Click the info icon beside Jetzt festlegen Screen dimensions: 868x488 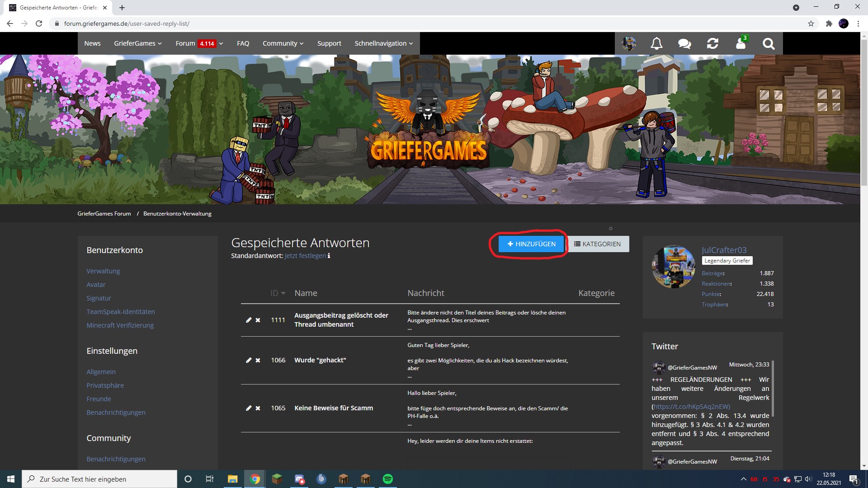[329, 256]
